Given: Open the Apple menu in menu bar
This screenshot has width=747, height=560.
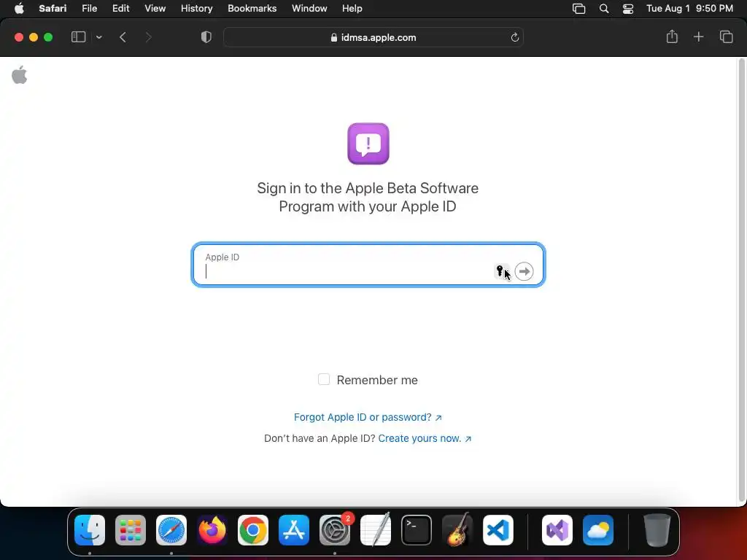Looking at the screenshot, I should coord(19,9).
